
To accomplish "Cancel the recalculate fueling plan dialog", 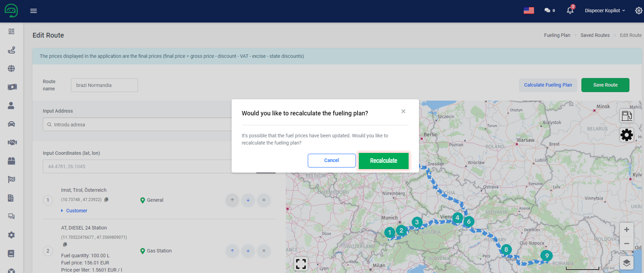I will tap(331, 160).
